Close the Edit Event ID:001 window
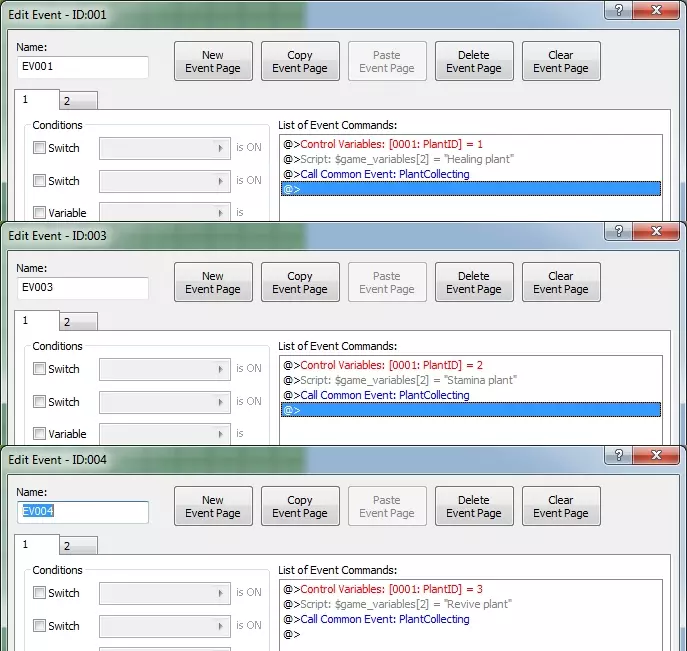Screen dimensions: 687x651 656,10
